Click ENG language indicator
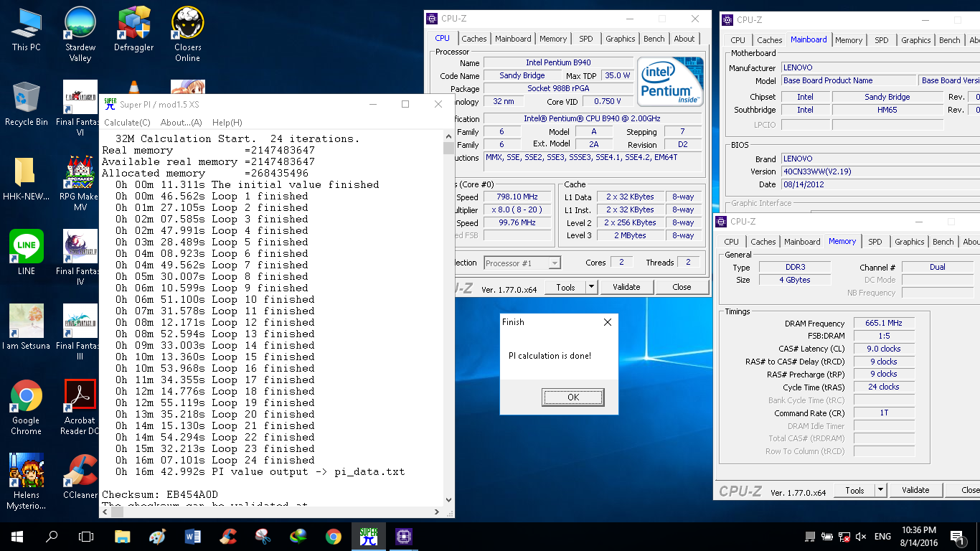 click(x=882, y=537)
